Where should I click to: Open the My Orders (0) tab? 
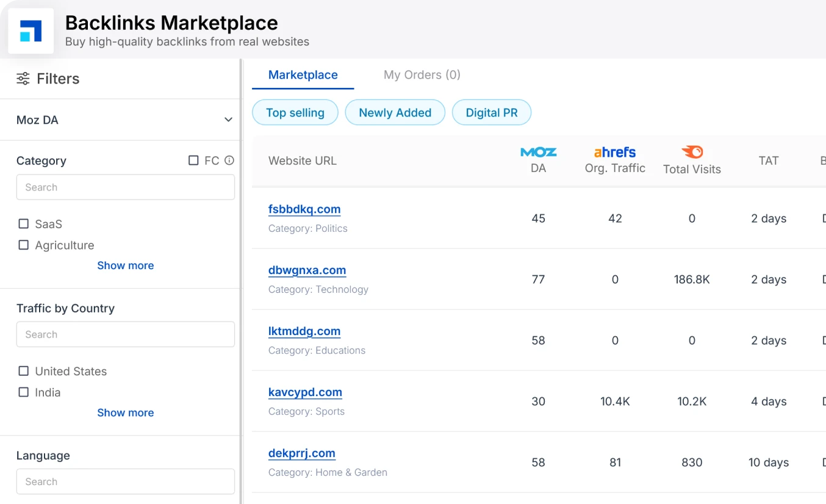click(x=422, y=75)
